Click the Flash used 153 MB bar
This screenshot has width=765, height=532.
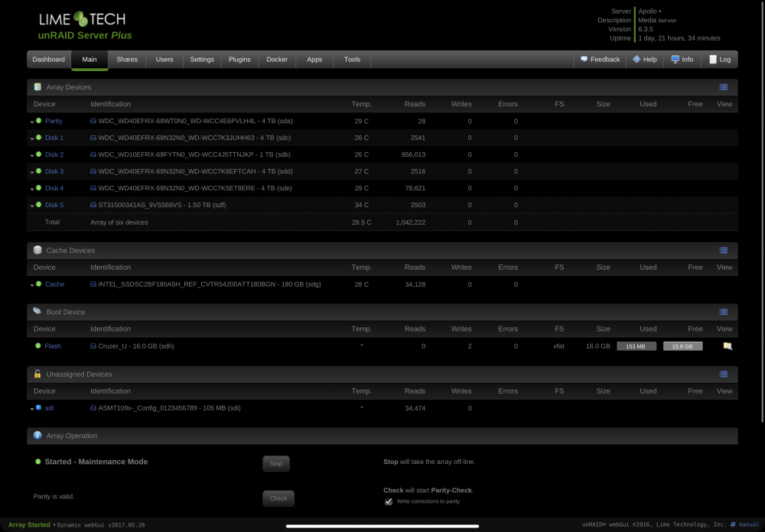click(636, 346)
